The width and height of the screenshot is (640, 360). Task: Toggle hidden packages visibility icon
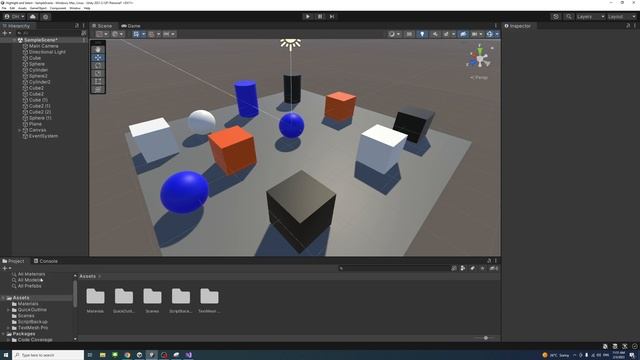(x=493, y=268)
